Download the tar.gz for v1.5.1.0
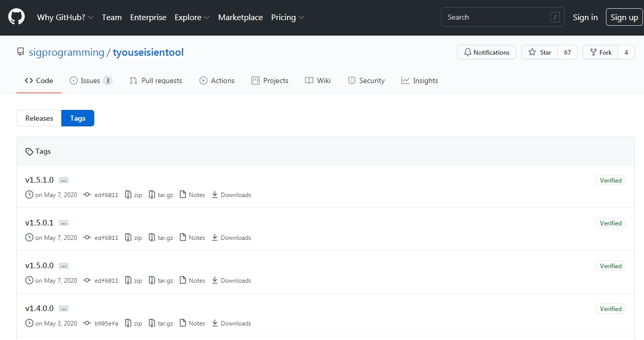Viewport: 644px width, 340px height. 161,195
